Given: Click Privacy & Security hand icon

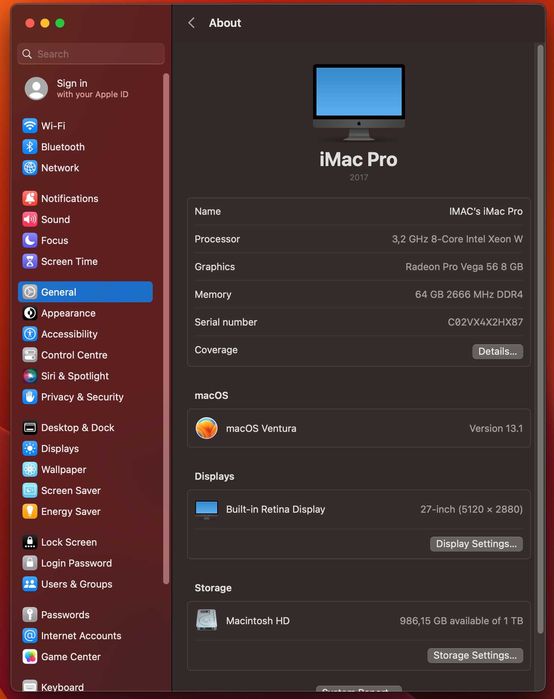Looking at the screenshot, I should [x=30, y=397].
